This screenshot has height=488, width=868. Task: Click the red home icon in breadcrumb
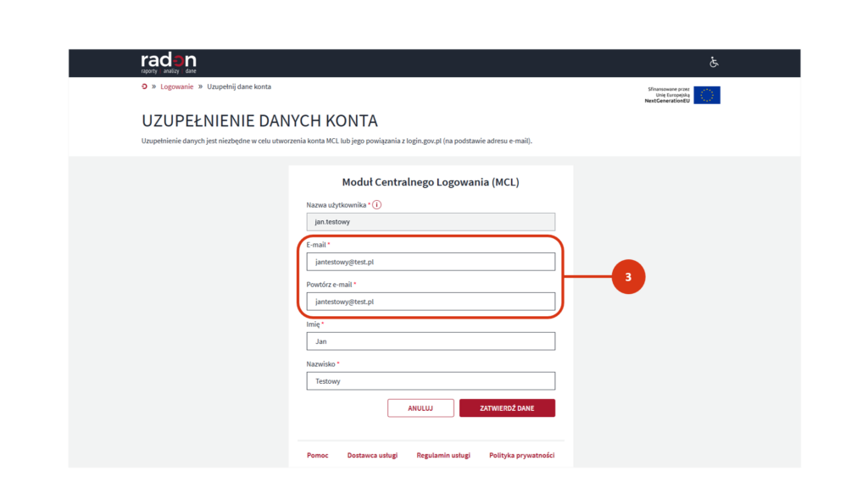pyautogui.click(x=144, y=87)
